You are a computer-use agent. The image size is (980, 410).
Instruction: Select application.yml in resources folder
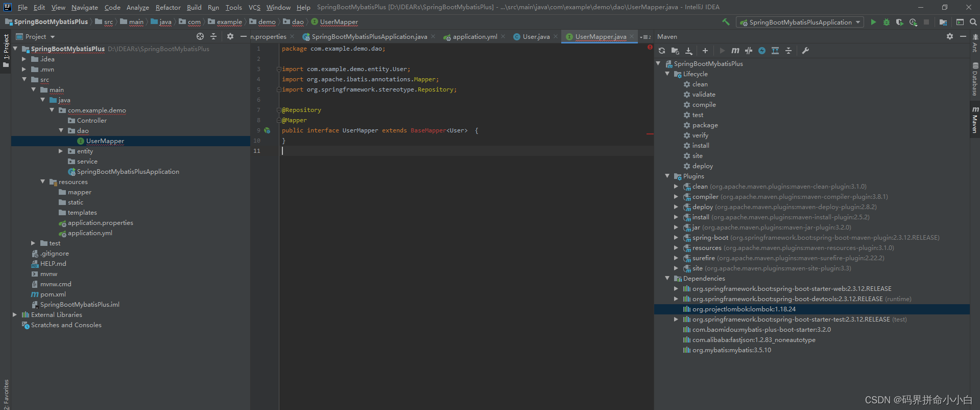click(x=90, y=233)
